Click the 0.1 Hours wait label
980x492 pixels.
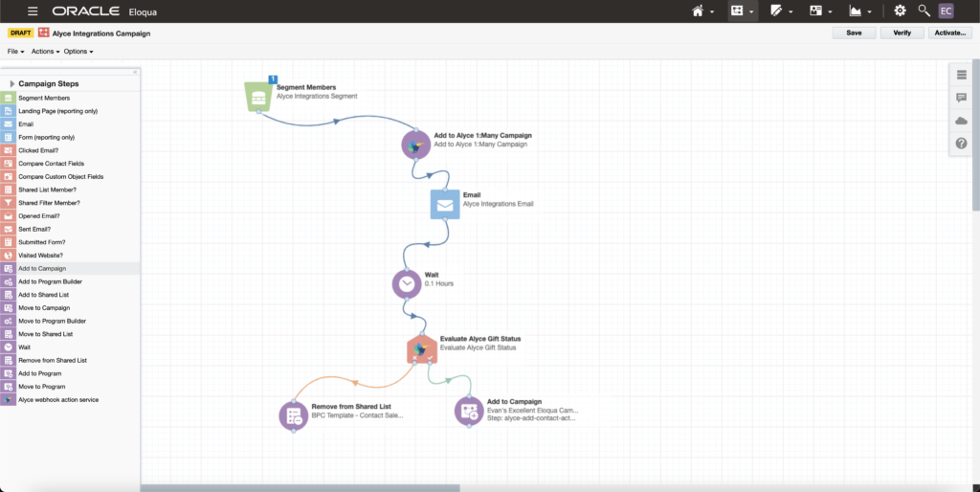pyautogui.click(x=438, y=284)
